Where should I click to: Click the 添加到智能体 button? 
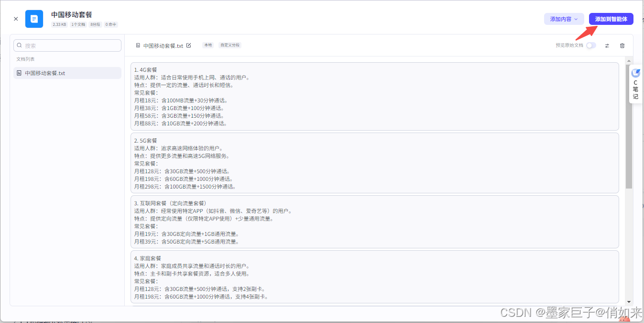[x=611, y=19]
